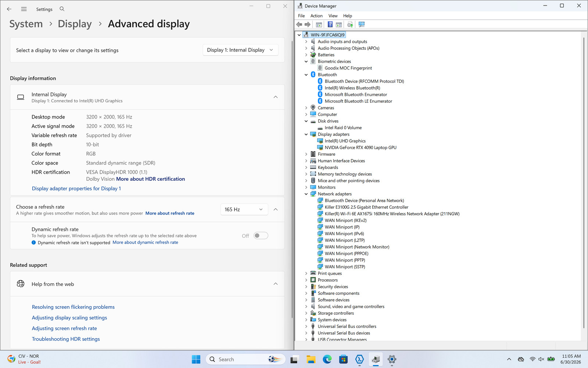
Task: Open File Explorer from the taskbar
Action: 311,360
